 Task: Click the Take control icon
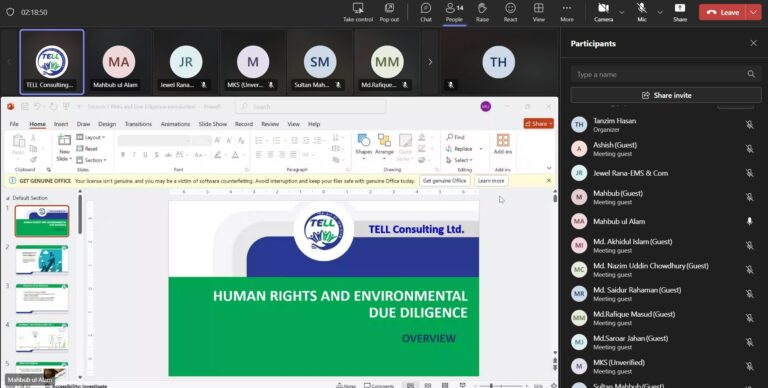pyautogui.click(x=358, y=8)
